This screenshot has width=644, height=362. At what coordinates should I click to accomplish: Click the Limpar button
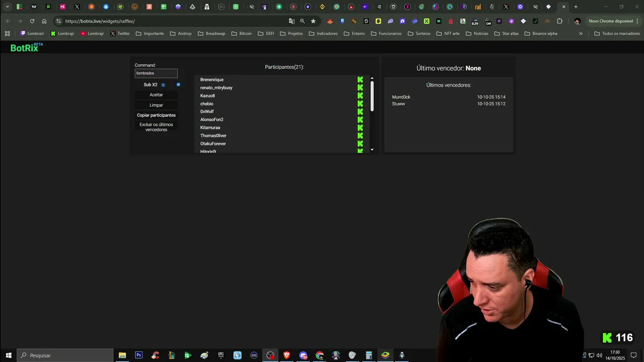(x=156, y=105)
